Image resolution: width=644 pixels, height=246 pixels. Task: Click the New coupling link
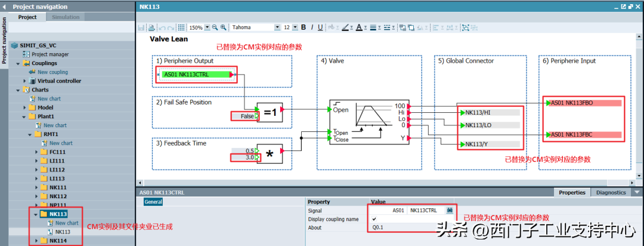click(52, 72)
